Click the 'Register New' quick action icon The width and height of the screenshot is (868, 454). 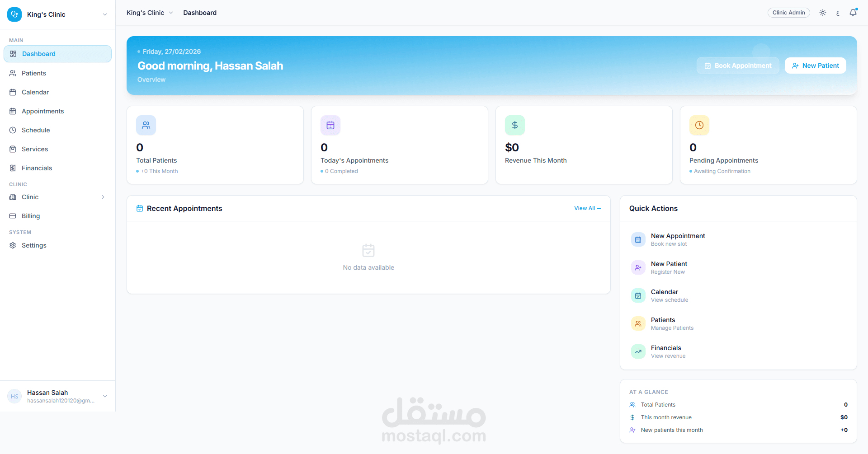click(638, 267)
